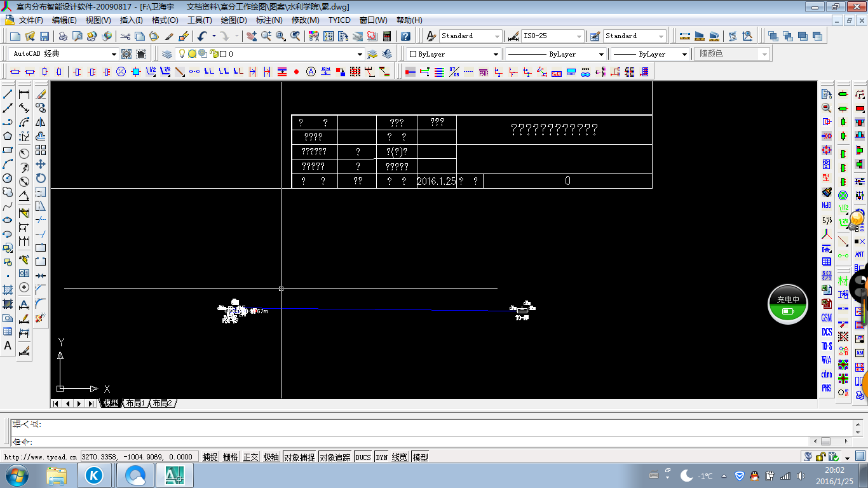
Task: Click the 模型 button in status bar
Action: click(420, 457)
